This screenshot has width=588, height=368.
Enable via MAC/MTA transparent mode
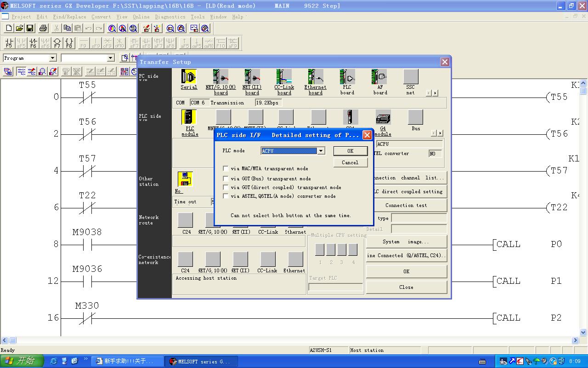click(x=226, y=169)
